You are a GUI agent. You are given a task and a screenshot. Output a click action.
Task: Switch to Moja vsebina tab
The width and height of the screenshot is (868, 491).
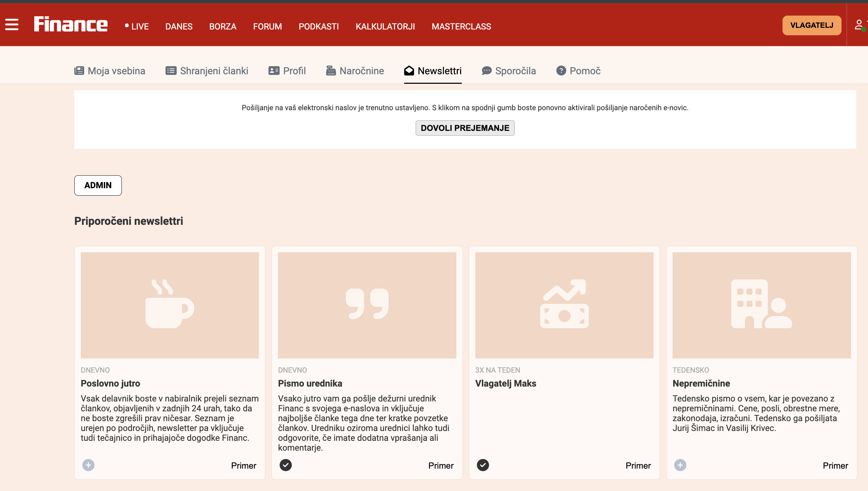point(110,71)
